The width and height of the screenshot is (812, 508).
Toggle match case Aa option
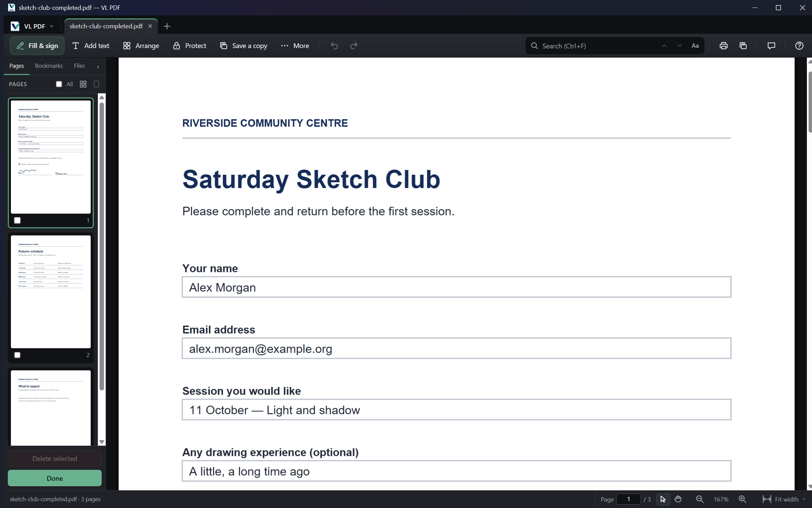point(695,46)
